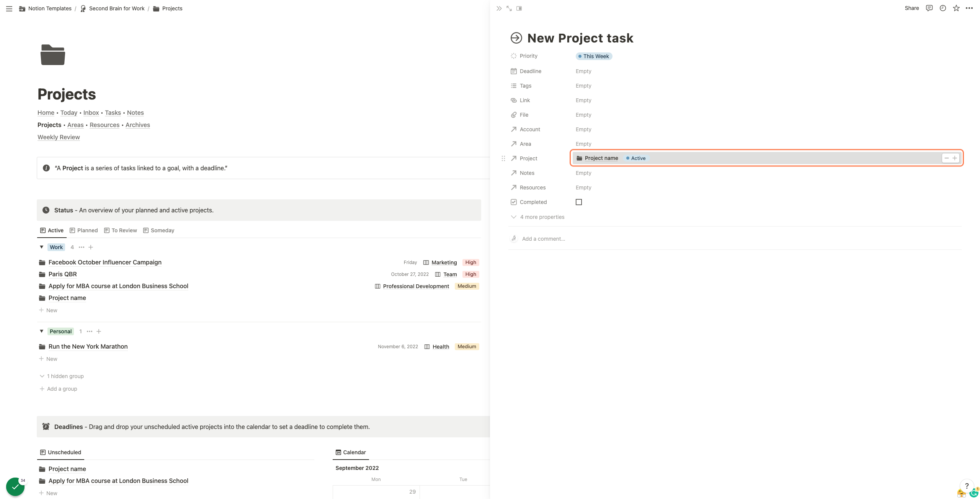Screen dimensions: 980x499
Task: Open the Home link
Action: click(46, 113)
